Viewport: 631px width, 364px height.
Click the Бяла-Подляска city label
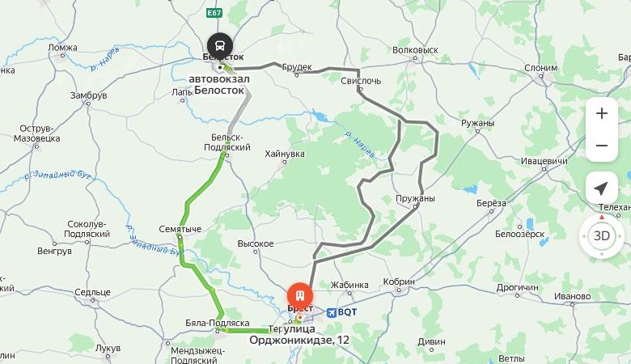click(218, 323)
